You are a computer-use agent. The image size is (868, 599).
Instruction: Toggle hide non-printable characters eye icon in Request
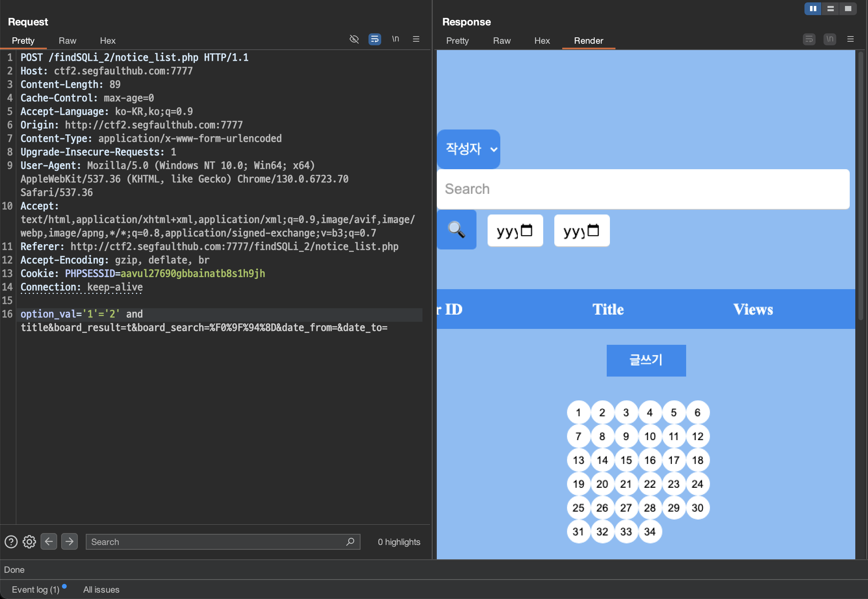pos(354,39)
